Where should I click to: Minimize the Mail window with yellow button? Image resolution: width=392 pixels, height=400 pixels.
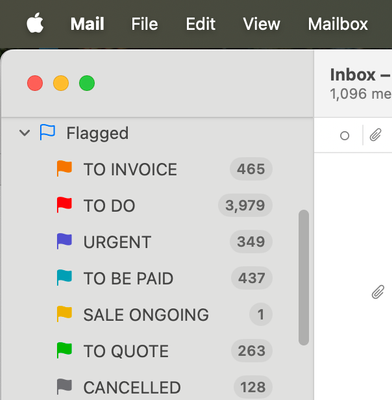click(x=61, y=83)
